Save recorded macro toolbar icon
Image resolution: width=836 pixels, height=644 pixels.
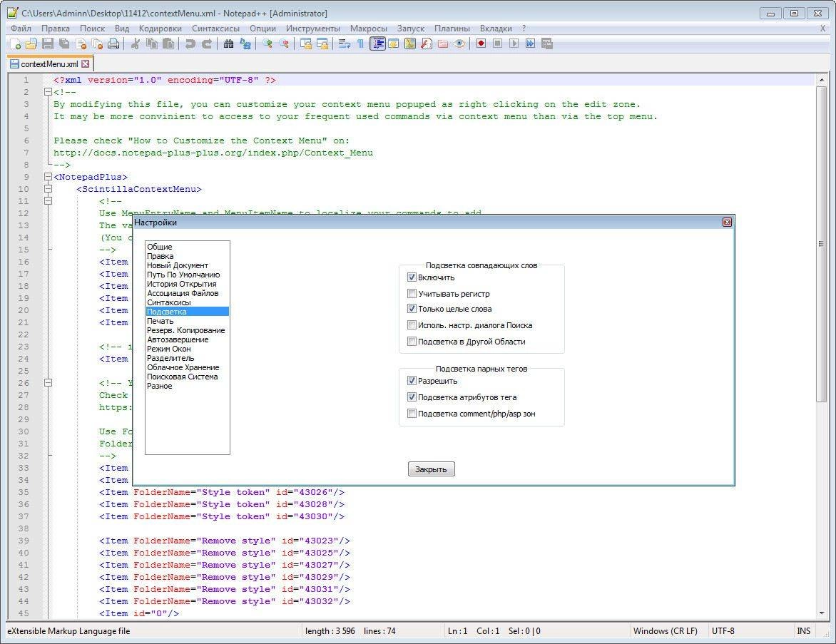pos(547,44)
